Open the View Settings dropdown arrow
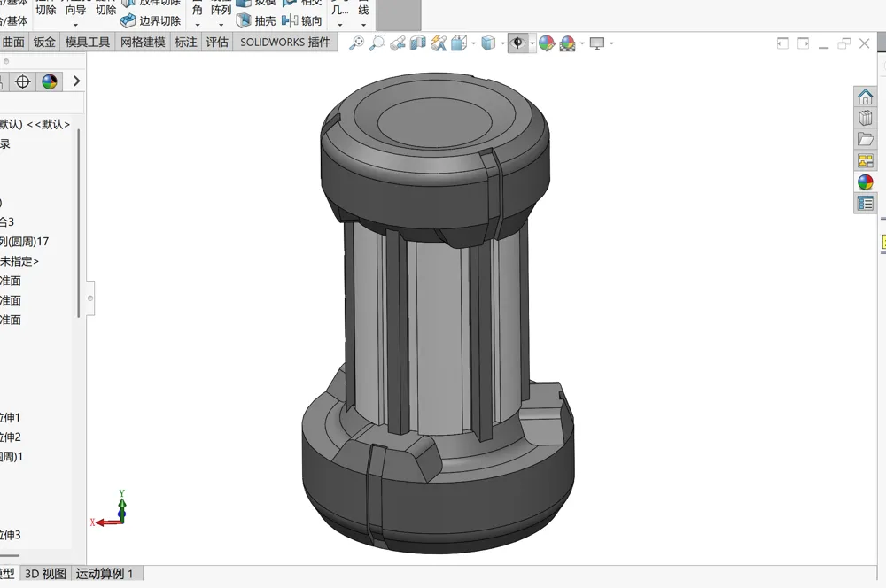This screenshot has height=588, width=886. click(x=611, y=43)
